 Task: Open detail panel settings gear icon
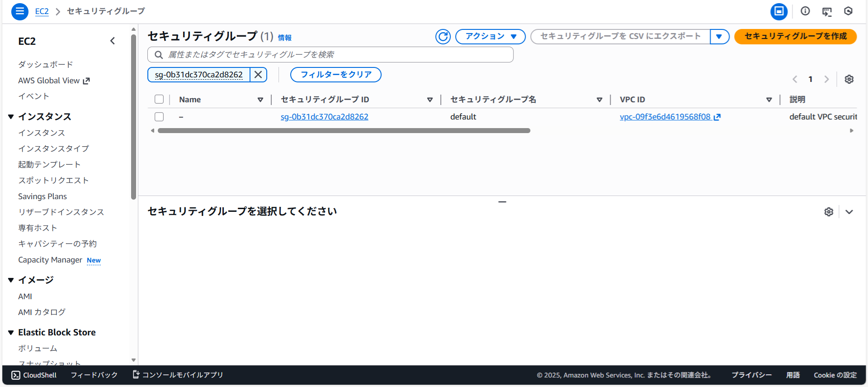coord(828,212)
